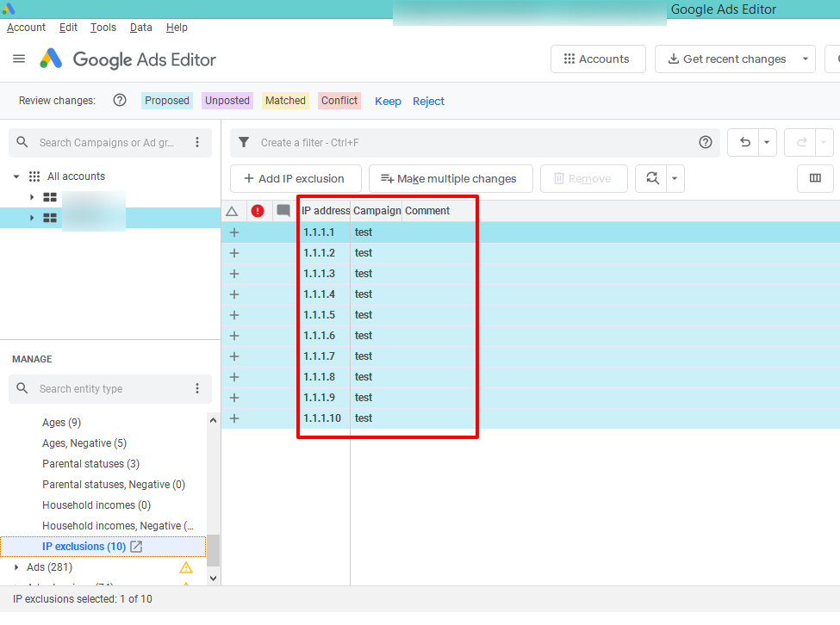Open the undo history dropdown arrow
840x625 pixels.
(767, 142)
